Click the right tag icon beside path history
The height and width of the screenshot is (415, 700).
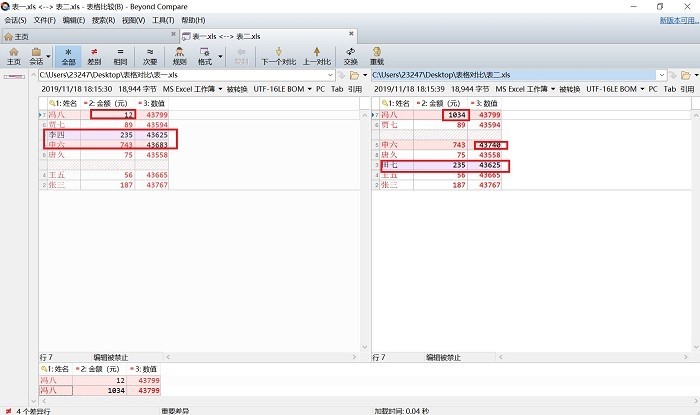[x=672, y=75]
